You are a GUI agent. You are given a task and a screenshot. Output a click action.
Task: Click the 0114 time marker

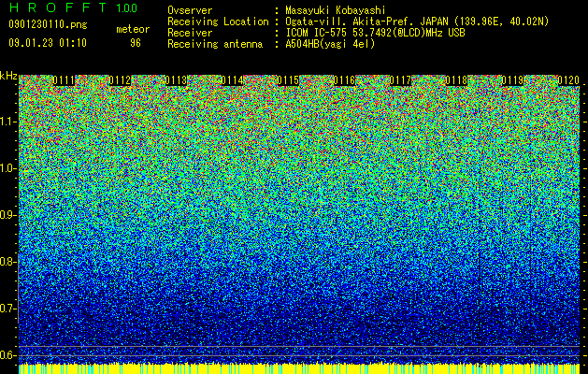(232, 80)
